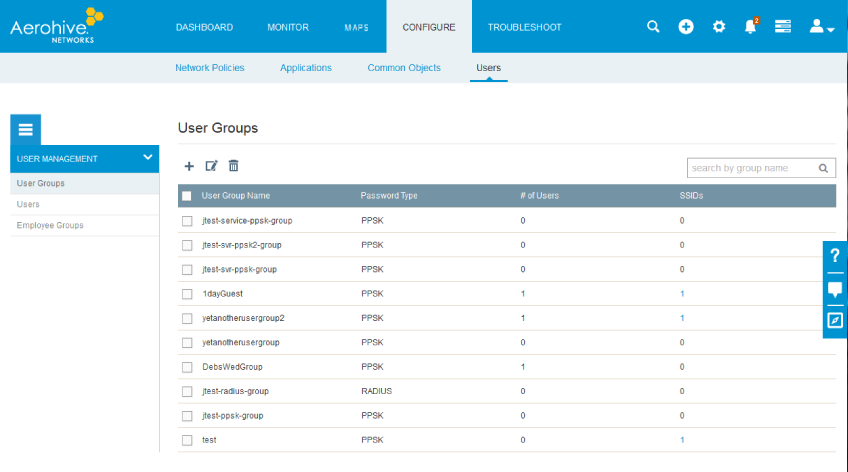Open the user account menu
The image size is (848, 472).
(822, 26)
